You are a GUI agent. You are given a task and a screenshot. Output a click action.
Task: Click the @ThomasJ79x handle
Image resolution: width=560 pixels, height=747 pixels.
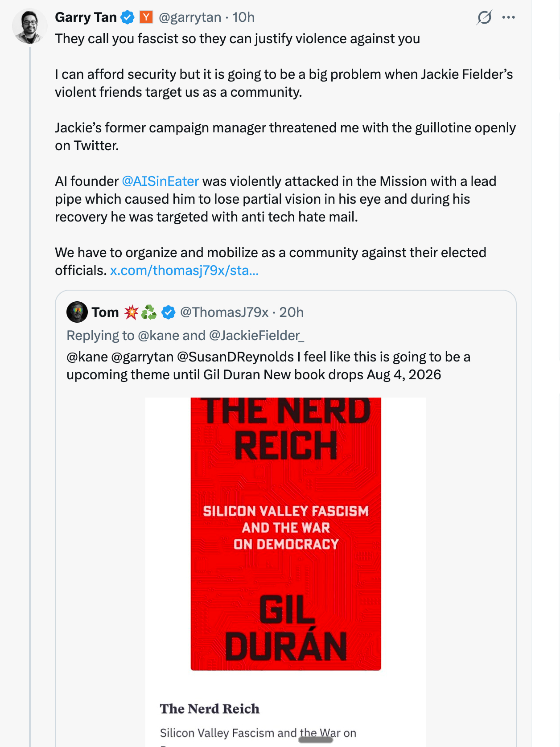(224, 312)
